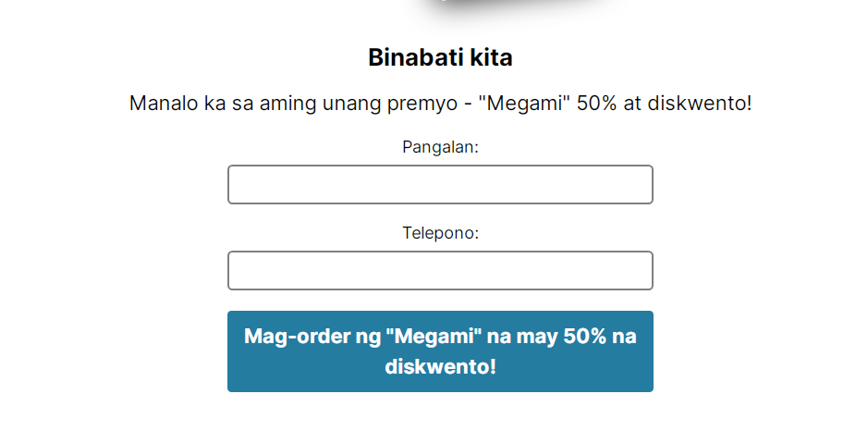This screenshot has width=868, height=443.
Task: Focus the Telepono input box
Action: (x=440, y=270)
